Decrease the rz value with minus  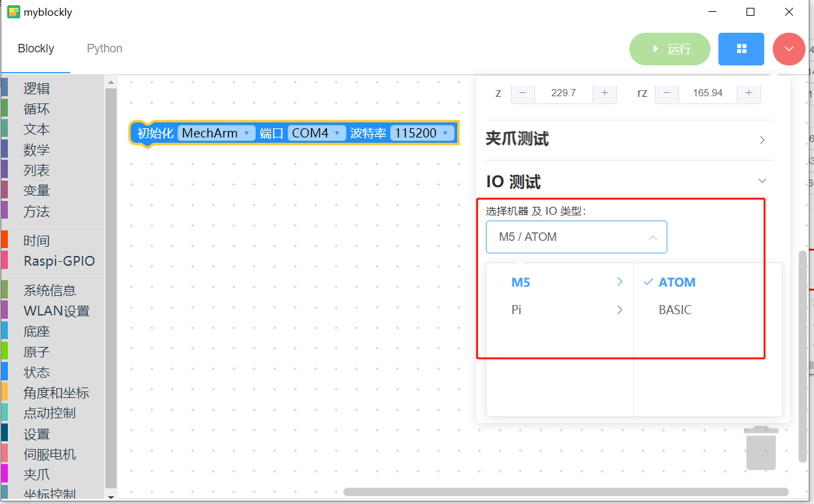(x=667, y=93)
